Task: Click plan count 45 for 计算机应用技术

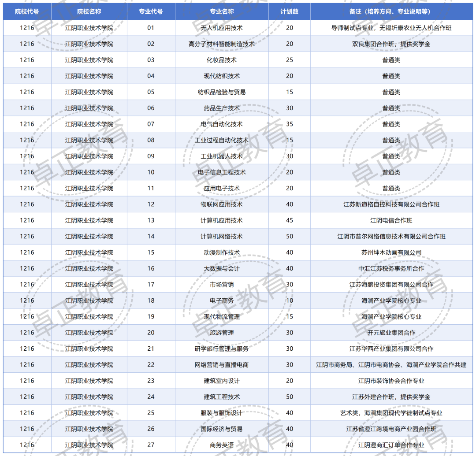Action: click(290, 221)
